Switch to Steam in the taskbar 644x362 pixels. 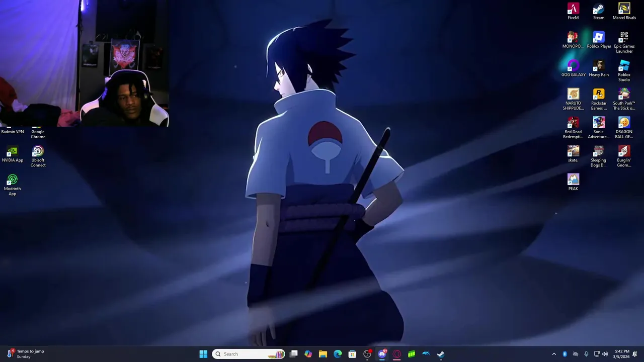(441, 354)
